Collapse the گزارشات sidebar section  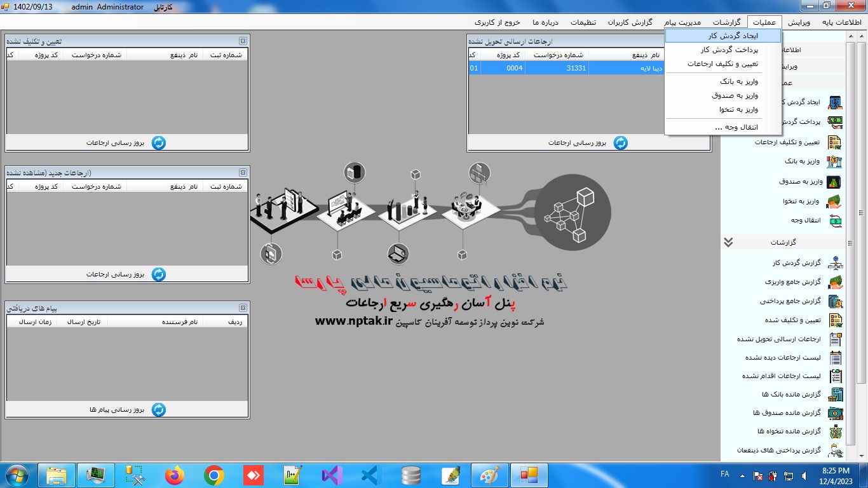pyautogui.click(x=728, y=242)
